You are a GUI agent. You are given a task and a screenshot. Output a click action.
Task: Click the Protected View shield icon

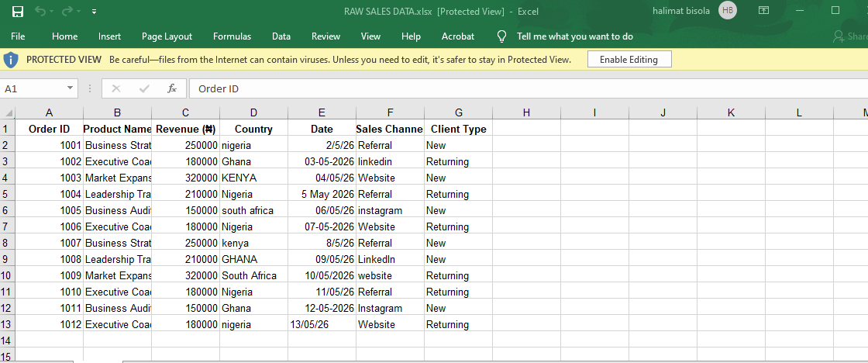pyautogui.click(x=11, y=60)
